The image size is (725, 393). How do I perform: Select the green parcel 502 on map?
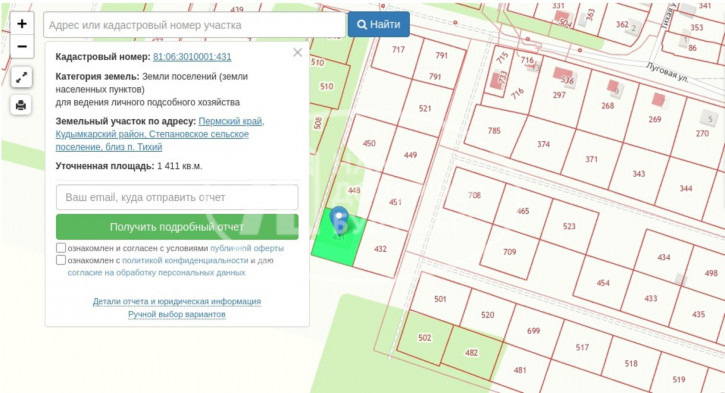pyautogui.click(x=424, y=338)
